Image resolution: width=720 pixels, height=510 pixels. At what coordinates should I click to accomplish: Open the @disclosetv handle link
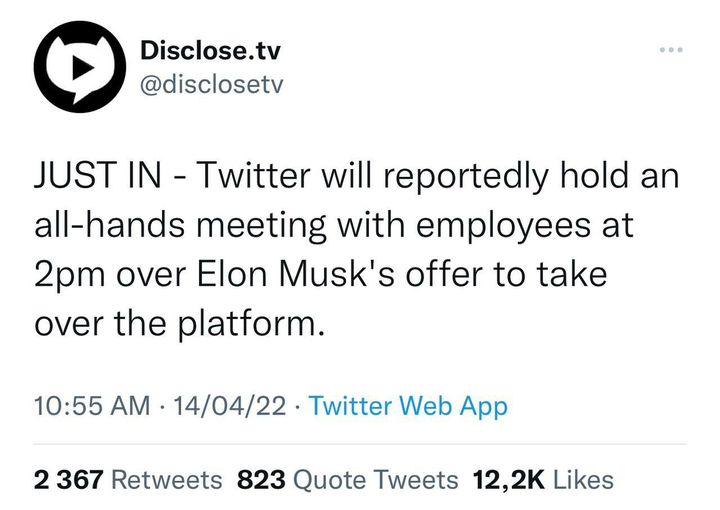click(212, 85)
